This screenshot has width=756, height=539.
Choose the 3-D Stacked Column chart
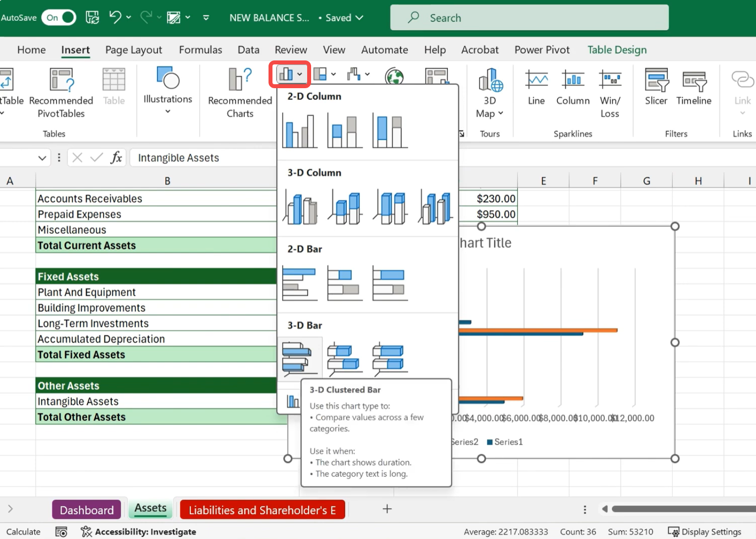(345, 207)
